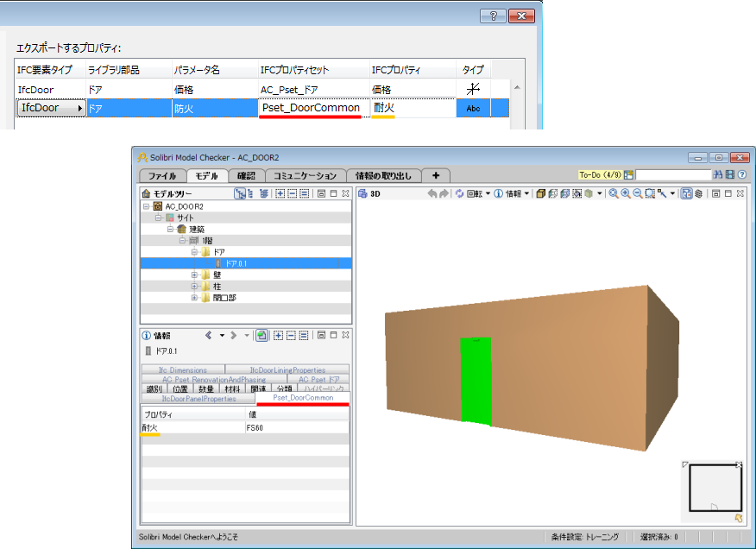Viewport: 756px width, 549px height.
Task: Add a new layout tab with the plus button
Action: tap(436, 175)
